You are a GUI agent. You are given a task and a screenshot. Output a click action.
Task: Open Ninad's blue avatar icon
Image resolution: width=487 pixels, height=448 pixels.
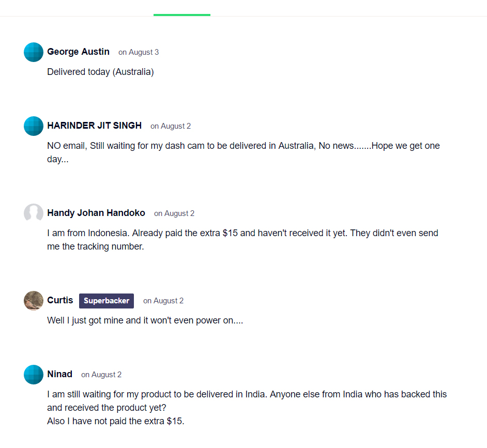(x=34, y=375)
